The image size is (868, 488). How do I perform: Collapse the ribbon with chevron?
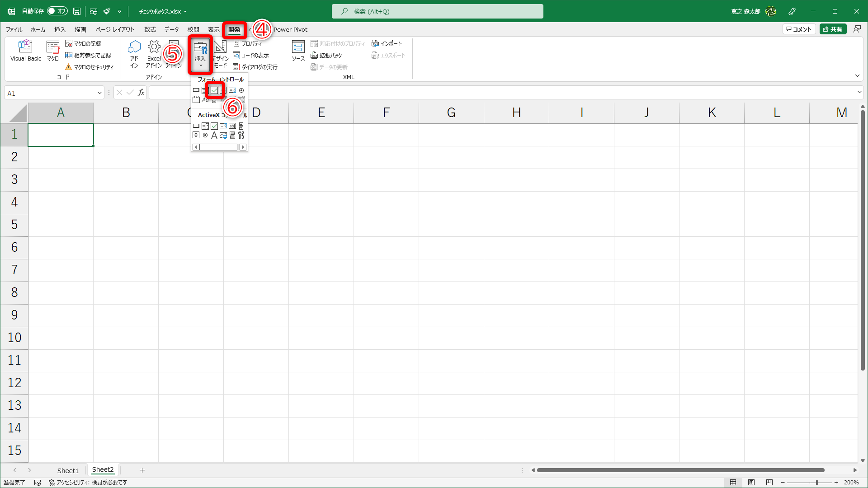point(857,75)
